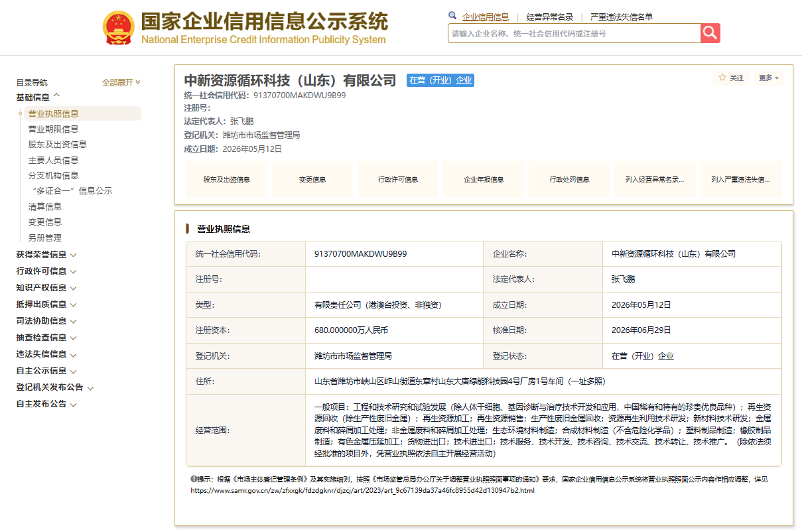Open the 变更信息 shortcut card
This screenshot has width=802, height=532.
(x=312, y=179)
